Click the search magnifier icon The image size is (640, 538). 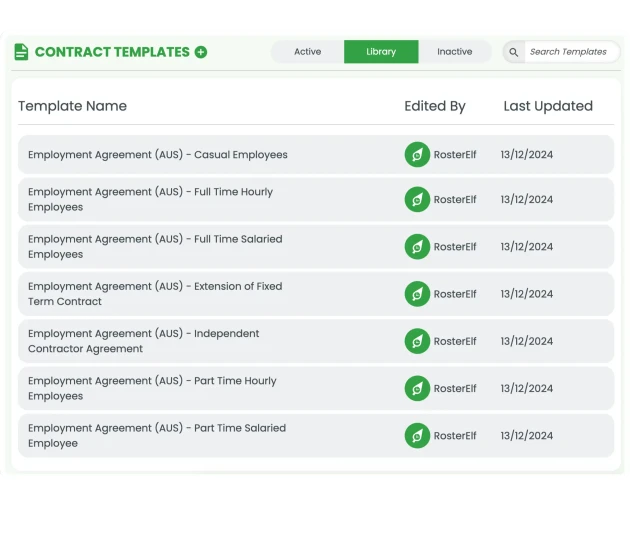(x=513, y=52)
